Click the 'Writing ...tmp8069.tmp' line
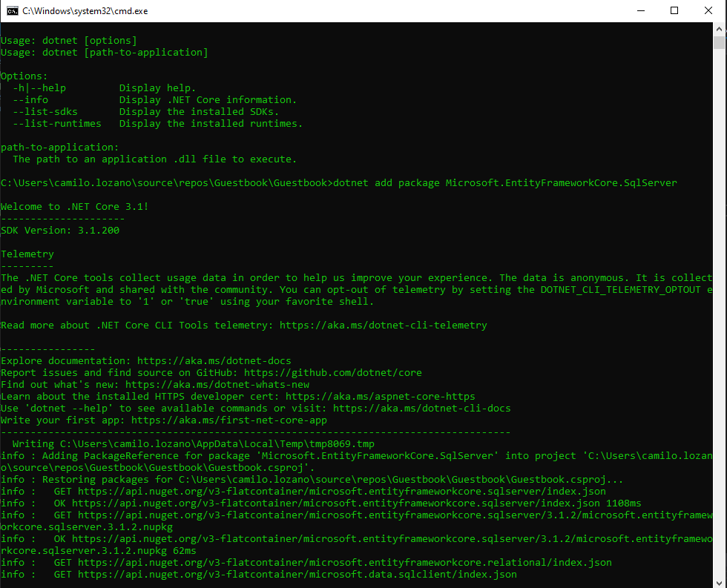This screenshot has width=727, height=588. click(194, 444)
